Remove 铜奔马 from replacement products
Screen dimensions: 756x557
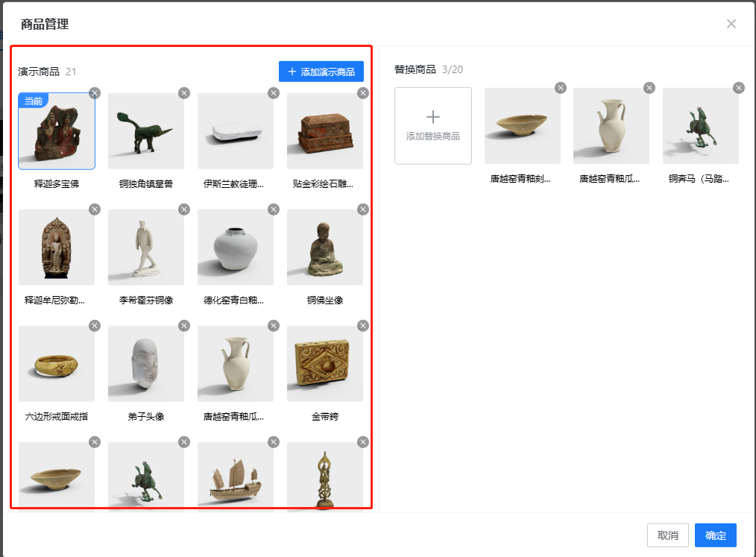739,88
